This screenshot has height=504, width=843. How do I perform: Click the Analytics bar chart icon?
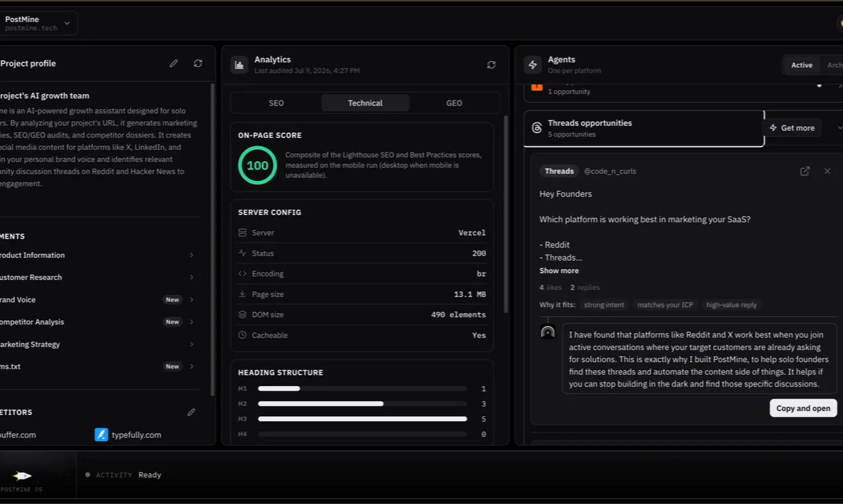(239, 65)
